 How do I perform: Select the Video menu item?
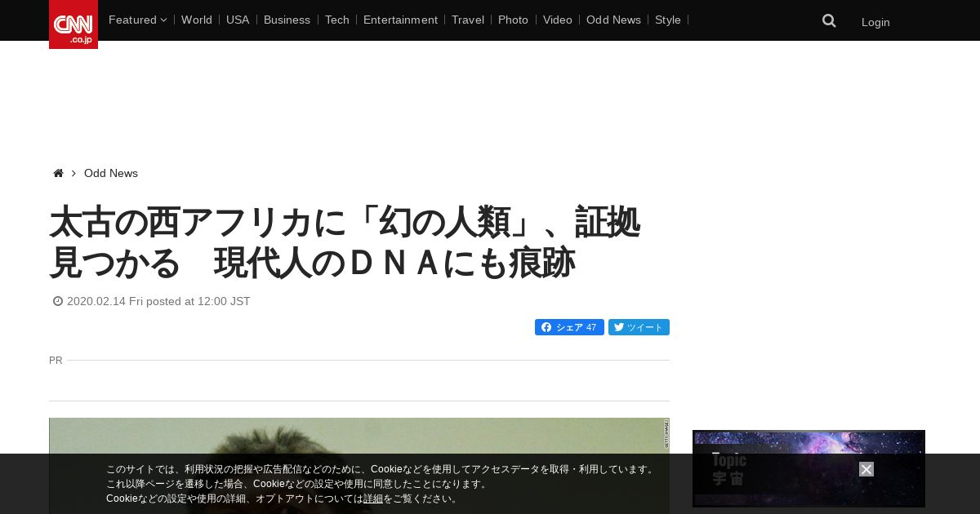[558, 20]
